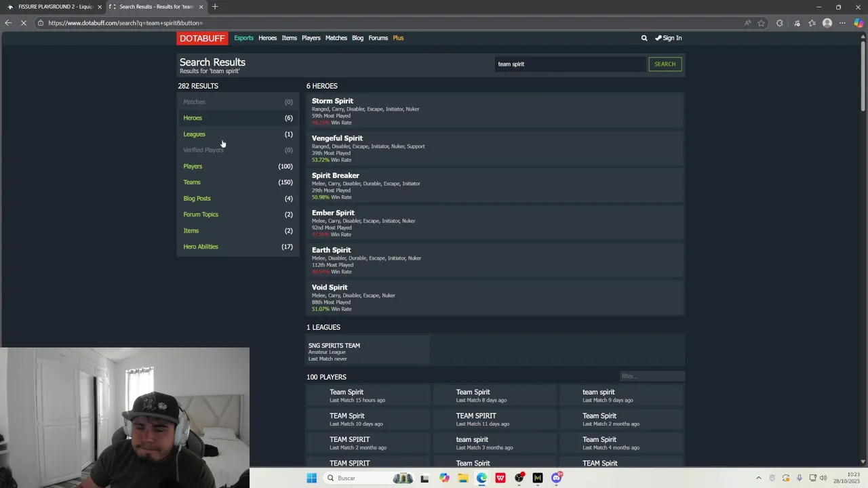Close the FISSURE PLAYGROUND 2 tab
The width and height of the screenshot is (868, 488).
tap(100, 7)
